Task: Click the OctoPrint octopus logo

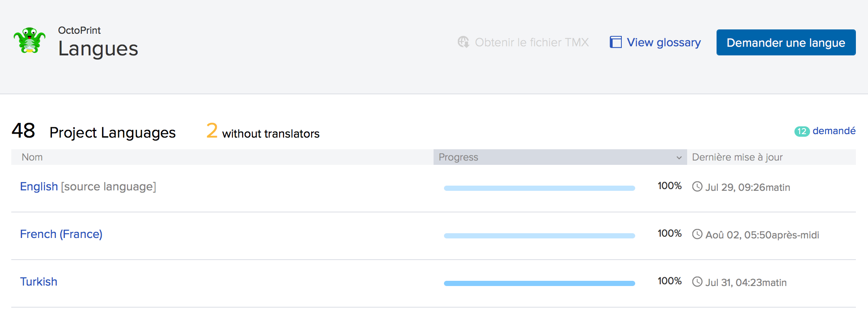Action: (29, 41)
